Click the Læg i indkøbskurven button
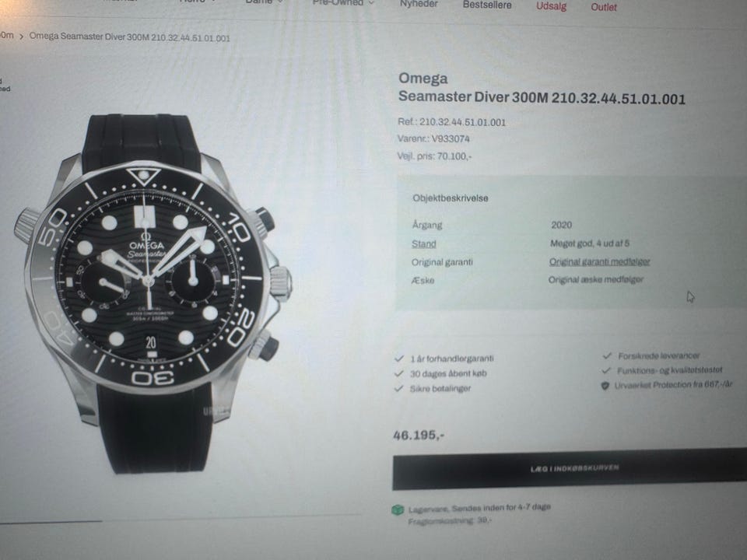The height and width of the screenshot is (560, 747). click(x=570, y=468)
